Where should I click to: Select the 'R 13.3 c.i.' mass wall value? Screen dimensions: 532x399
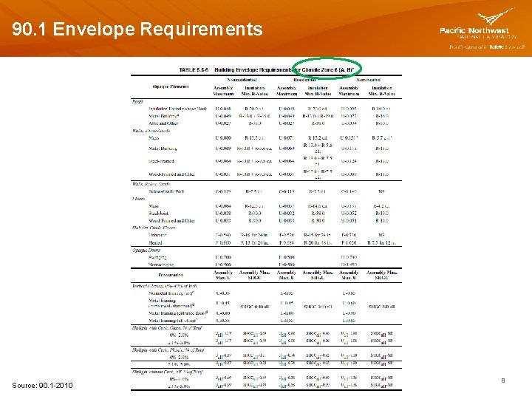click(254, 138)
